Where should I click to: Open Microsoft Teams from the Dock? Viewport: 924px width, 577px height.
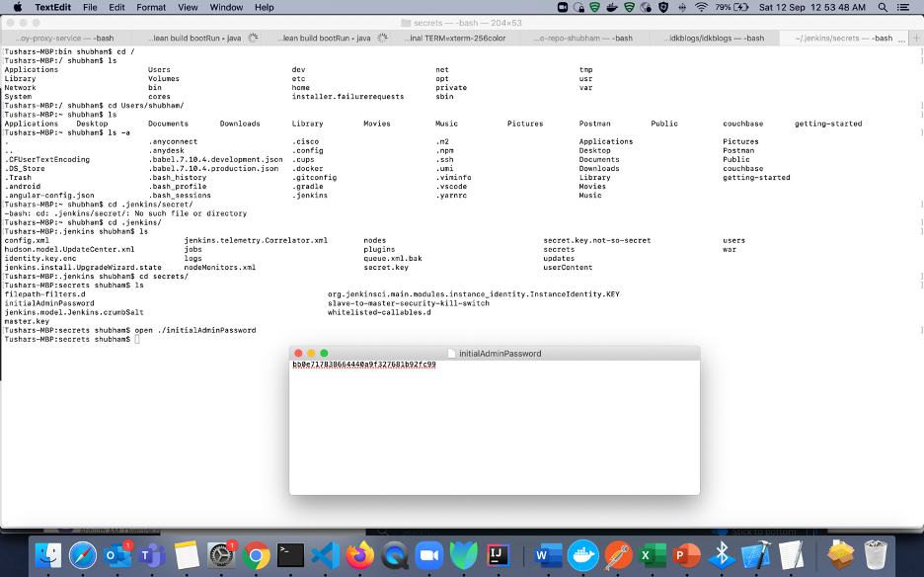coord(152,555)
